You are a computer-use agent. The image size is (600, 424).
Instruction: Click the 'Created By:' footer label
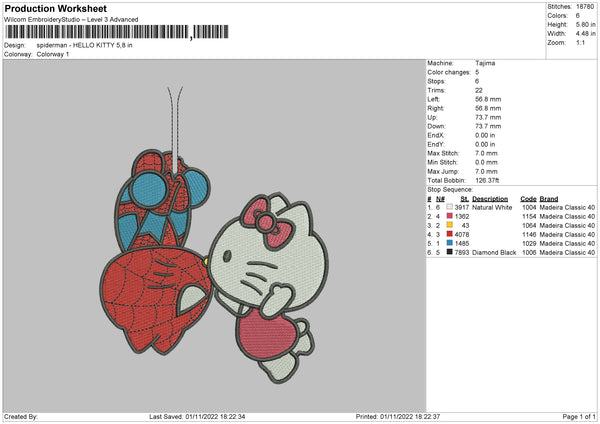coord(21,417)
